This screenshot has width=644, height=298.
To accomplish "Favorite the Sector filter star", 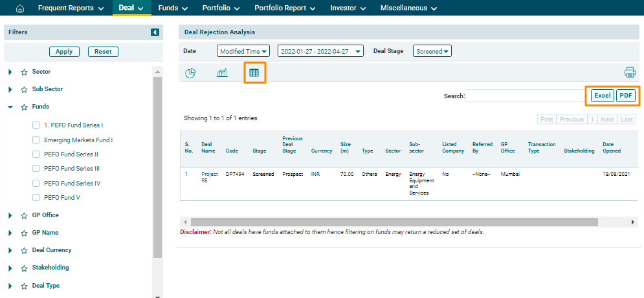I will coord(24,72).
